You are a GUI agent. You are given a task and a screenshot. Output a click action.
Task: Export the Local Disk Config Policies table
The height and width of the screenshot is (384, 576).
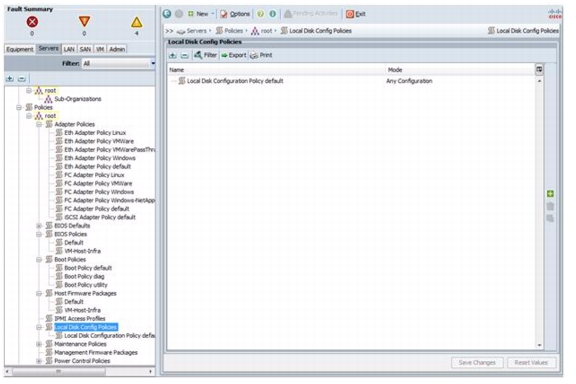coord(234,55)
